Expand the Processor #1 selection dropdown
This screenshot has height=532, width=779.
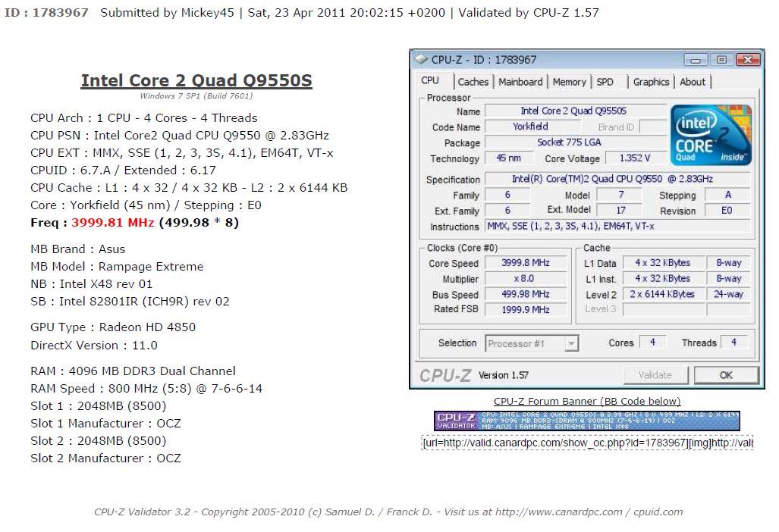pyautogui.click(x=571, y=343)
